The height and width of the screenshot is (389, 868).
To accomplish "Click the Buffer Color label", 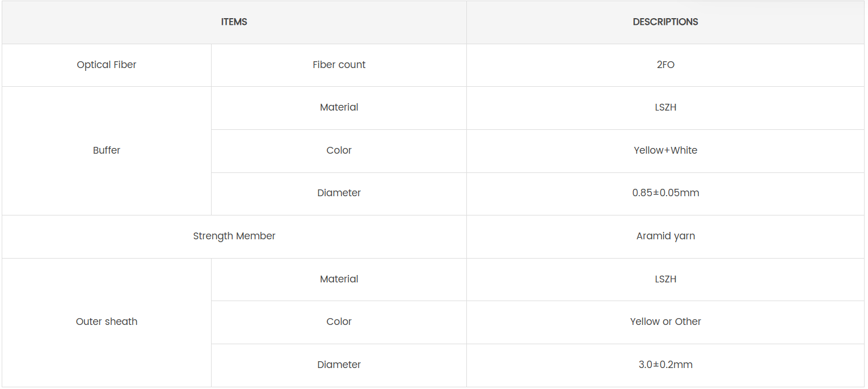I will coord(339,150).
